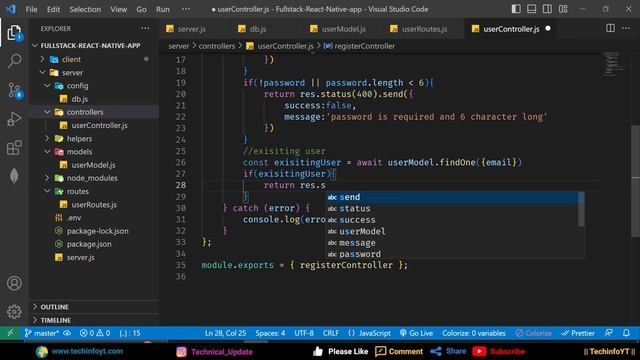Open userModel.js in the explorer tree
Viewport: 640px width, 360px height.
coord(94,165)
